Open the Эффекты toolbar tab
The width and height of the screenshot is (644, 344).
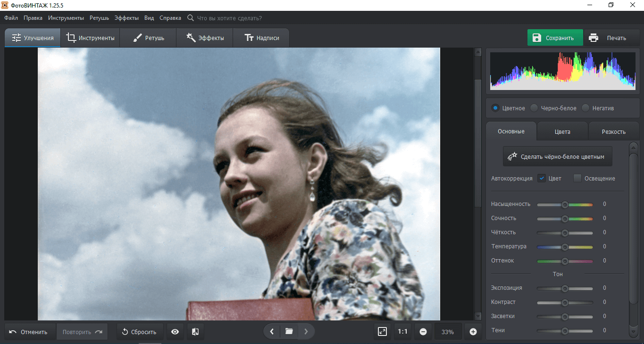205,38
